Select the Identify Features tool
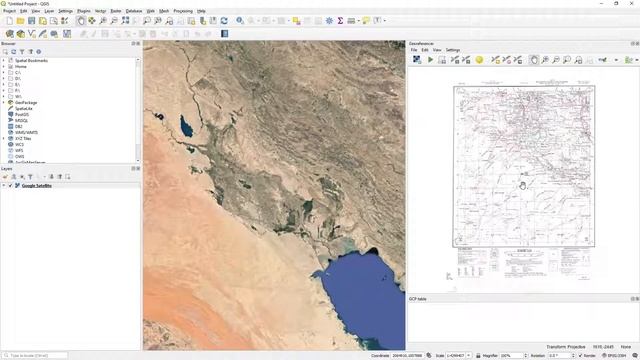This screenshot has height=360, width=640. click(x=240, y=20)
